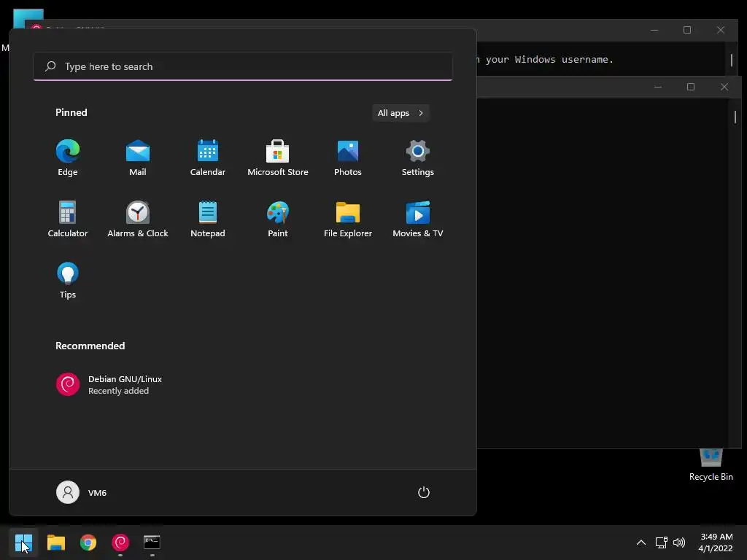Launch Movies & TV

click(x=418, y=219)
